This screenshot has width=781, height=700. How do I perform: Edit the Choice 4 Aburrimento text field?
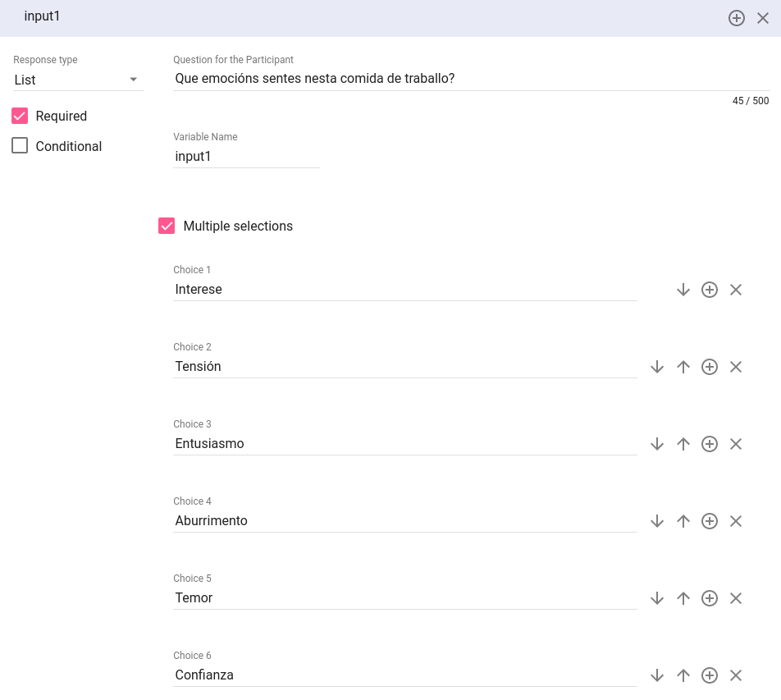[x=404, y=521]
